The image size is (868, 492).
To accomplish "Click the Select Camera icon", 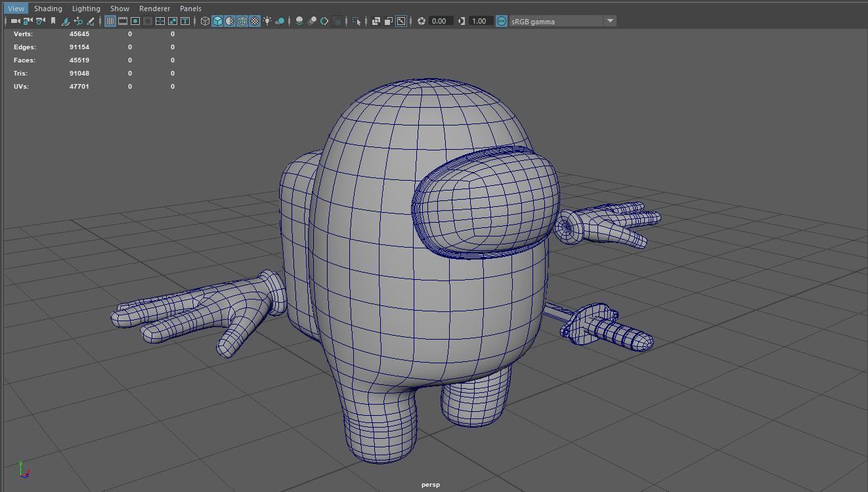I will (x=15, y=21).
